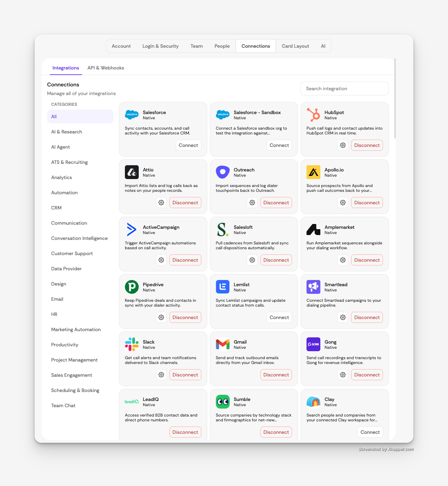This screenshot has height=486, width=448.
Task: Disconnect the Sumble integration
Action: 276,432
